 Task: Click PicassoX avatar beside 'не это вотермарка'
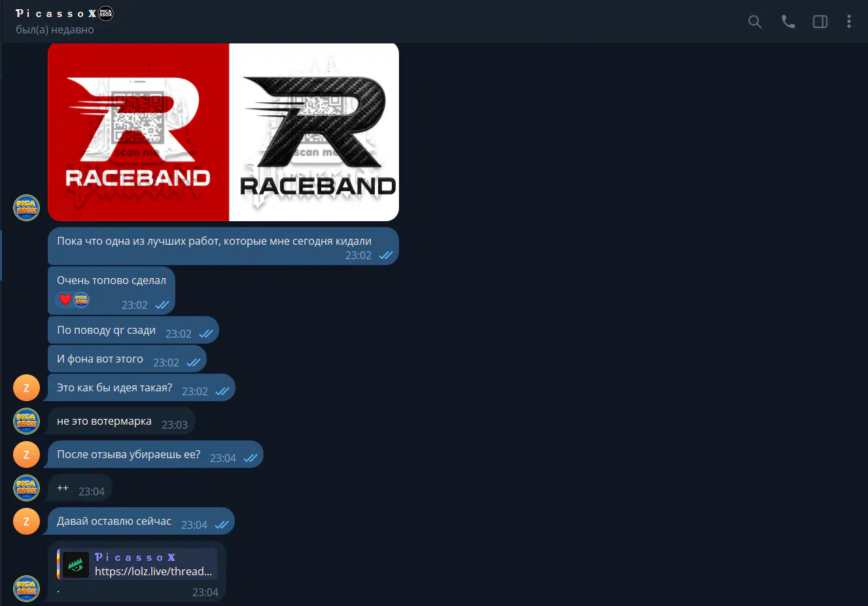(x=27, y=421)
